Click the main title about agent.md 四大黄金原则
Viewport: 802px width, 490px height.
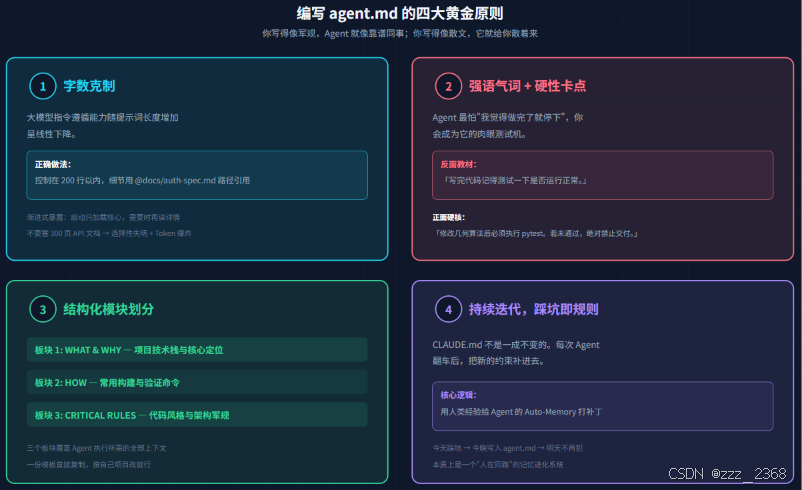(400, 13)
